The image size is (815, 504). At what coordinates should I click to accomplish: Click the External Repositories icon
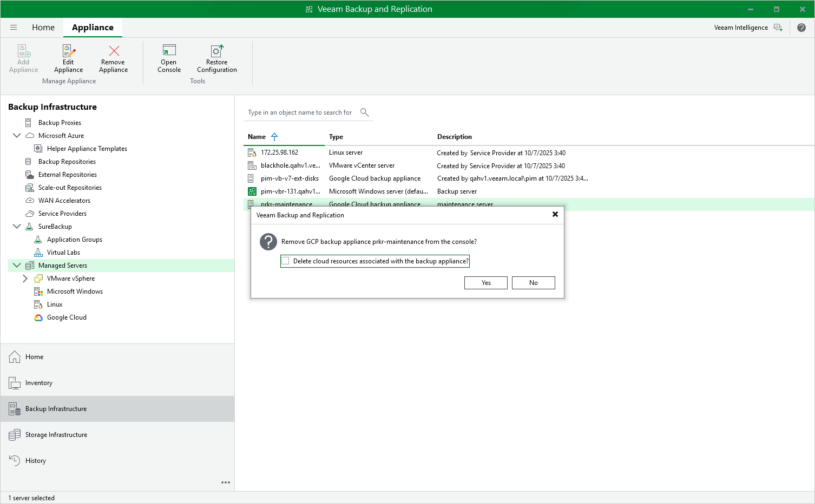30,175
